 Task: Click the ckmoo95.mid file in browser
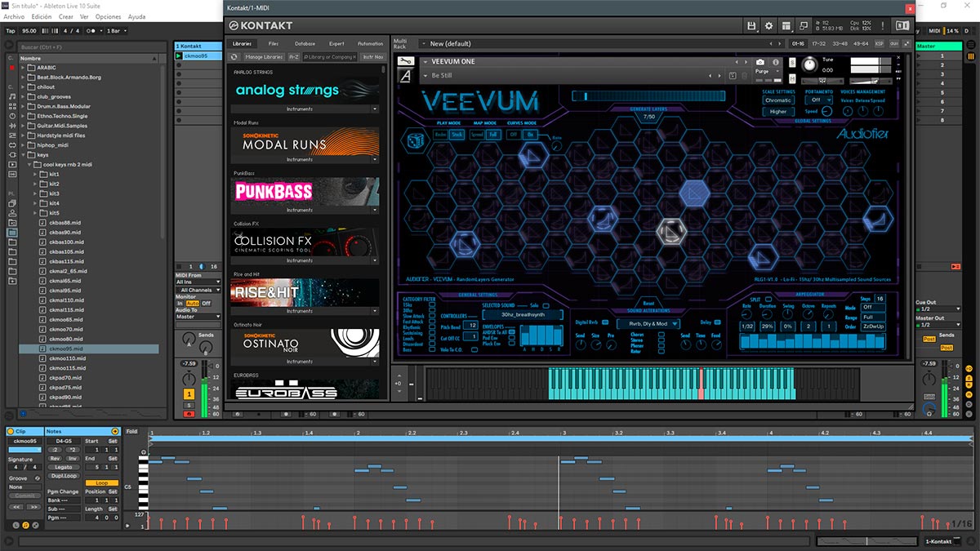pyautogui.click(x=65, y=349)
